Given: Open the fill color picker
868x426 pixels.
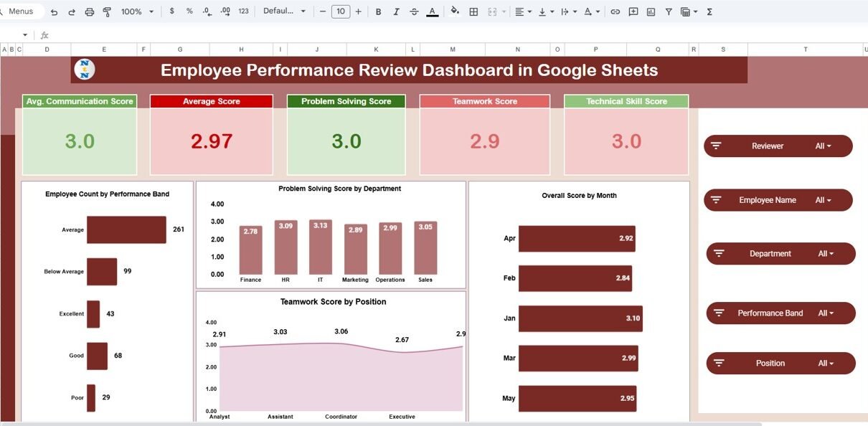Looking at the screenshot, I should pos(455,11).
